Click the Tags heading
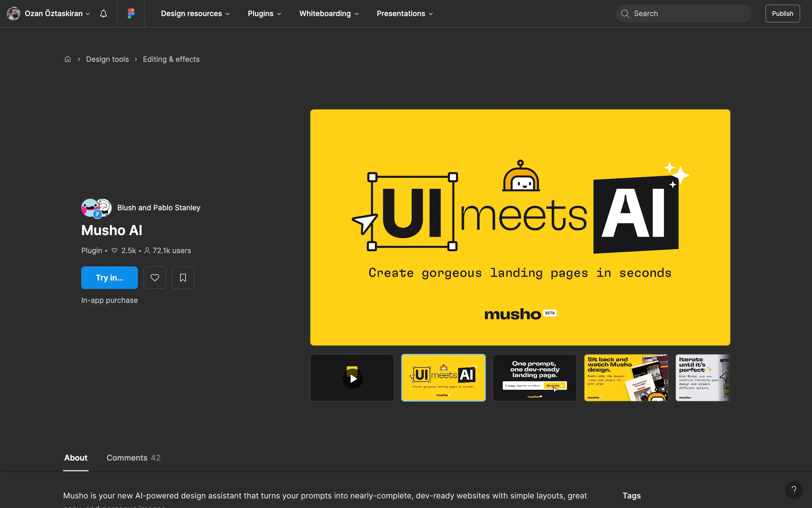 pos(632,496)
